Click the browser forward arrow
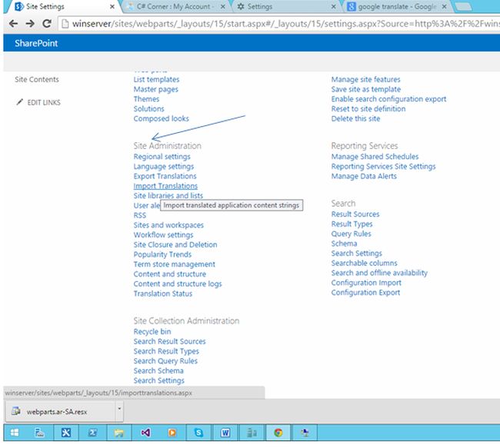Screen dimensions: 500x448 [30, 24]
